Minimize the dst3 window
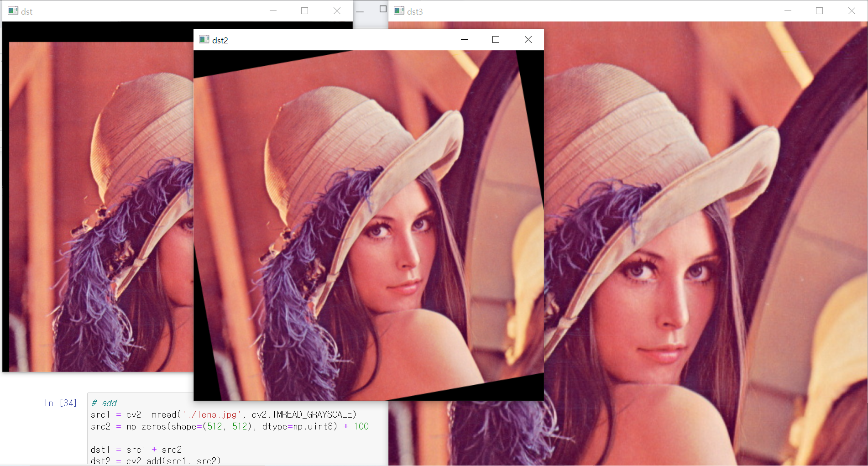Screen dimensions: 868x466 click(x=788, y=11)
